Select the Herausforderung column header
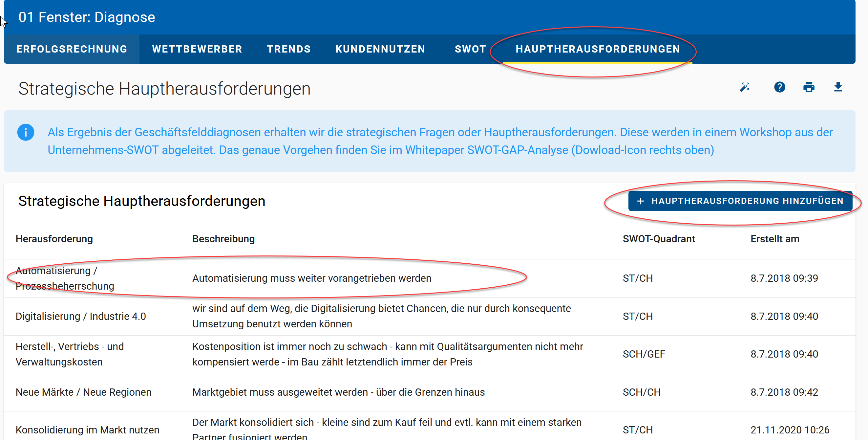The width and height of the screenshot is (868, 440). point(54,239)
